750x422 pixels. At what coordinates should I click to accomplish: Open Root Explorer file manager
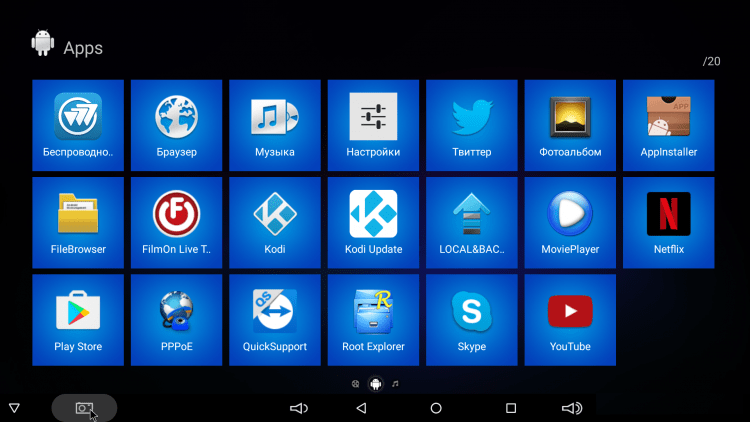coord(373,320)
